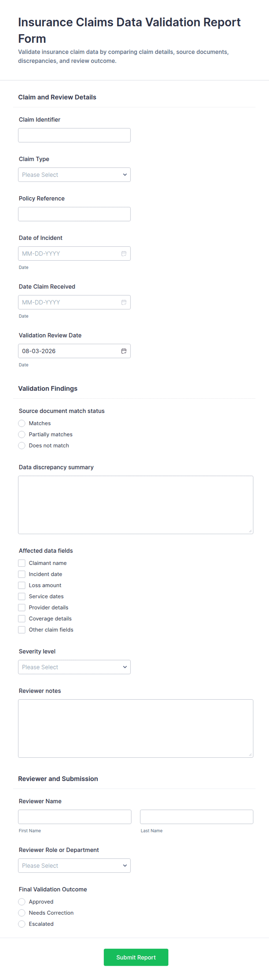Click the Claim Identifier text field
The height and width of the screenshot is (980, 269).
pos(74,135)
